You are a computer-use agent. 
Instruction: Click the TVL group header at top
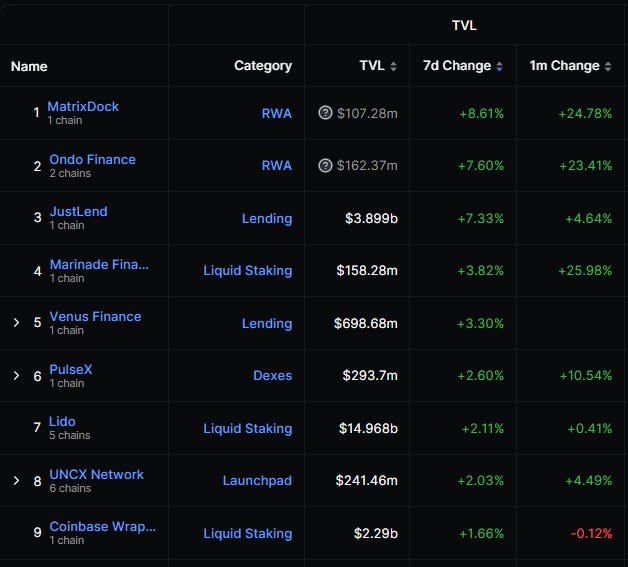click(465, 25)
